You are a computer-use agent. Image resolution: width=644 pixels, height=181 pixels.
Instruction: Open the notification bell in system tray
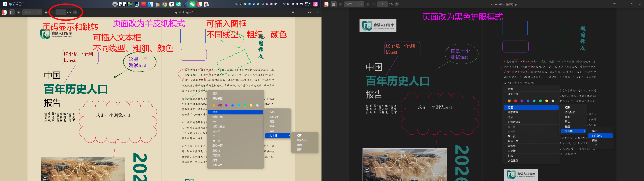pos(293,4)
